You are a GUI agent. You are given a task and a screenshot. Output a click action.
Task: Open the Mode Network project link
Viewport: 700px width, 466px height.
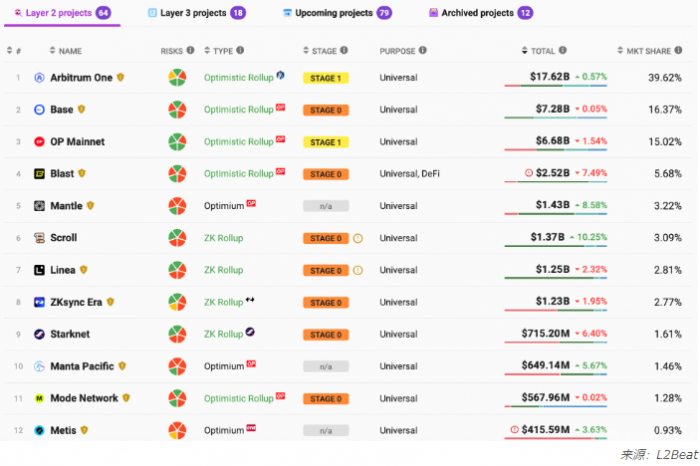[84, 398]
